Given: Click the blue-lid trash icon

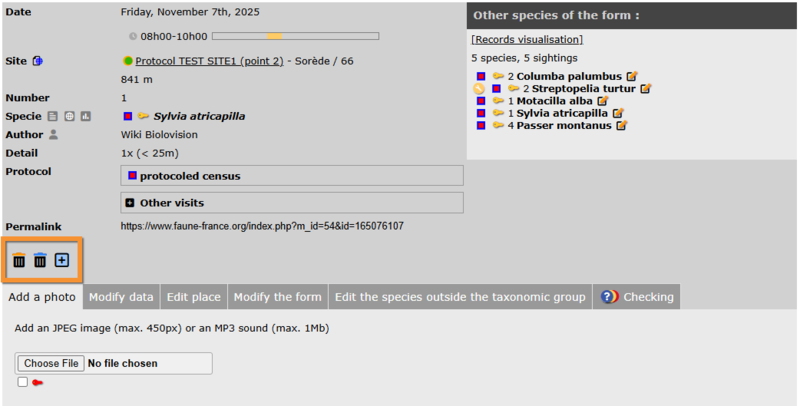Looking at the screenshot, I should point(40,260).
